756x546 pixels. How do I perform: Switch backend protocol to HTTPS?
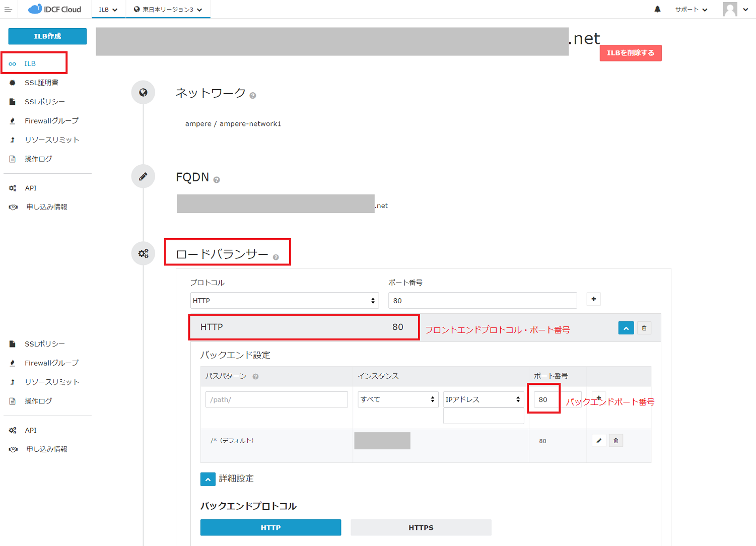[x=421, y=527]
